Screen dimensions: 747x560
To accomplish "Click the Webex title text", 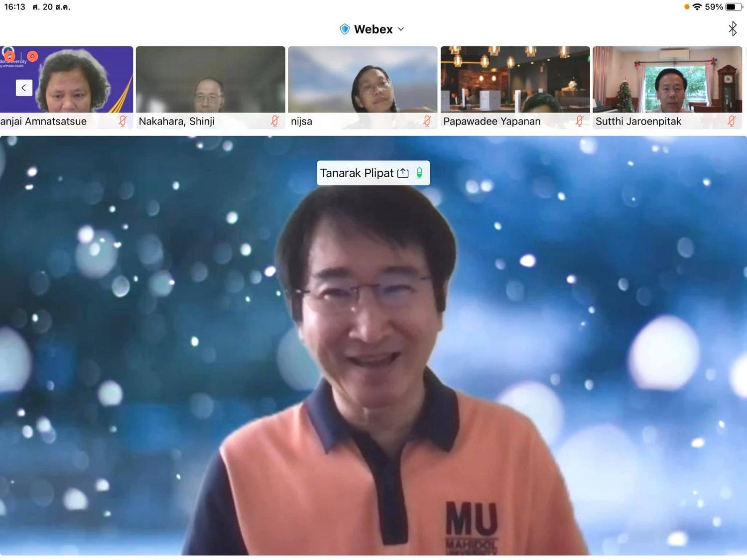I will click(373, 29).
